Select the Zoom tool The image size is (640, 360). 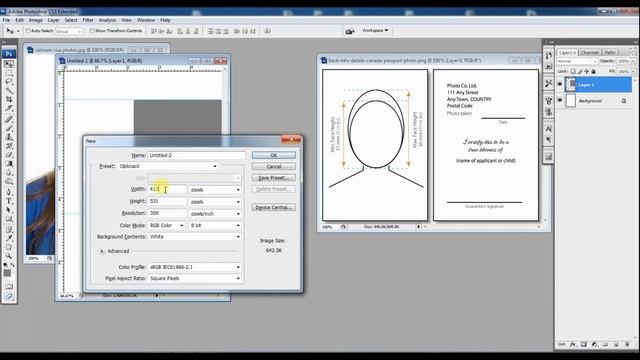tap(9, 256)
